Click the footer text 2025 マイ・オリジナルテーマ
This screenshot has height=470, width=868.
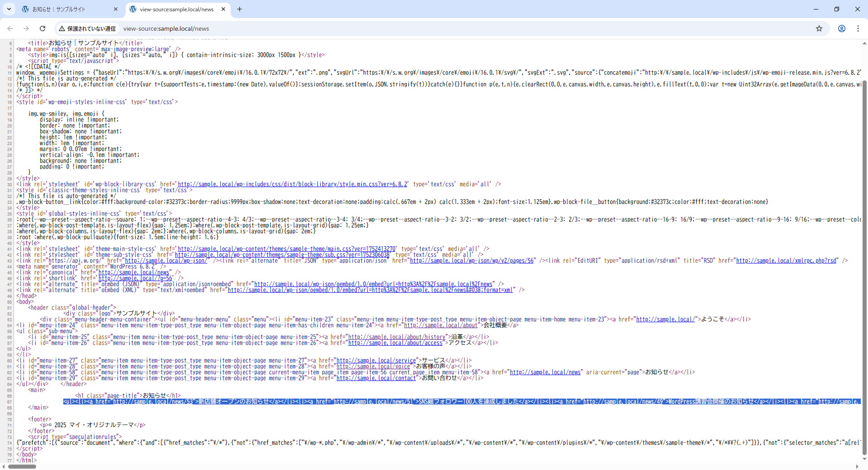(94, 425)
